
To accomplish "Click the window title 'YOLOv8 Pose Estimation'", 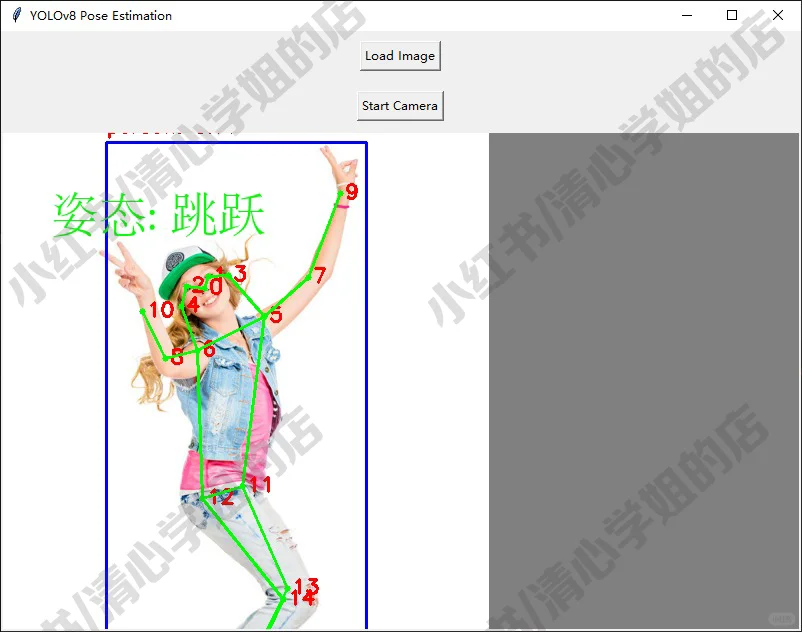I will [101, 16].
